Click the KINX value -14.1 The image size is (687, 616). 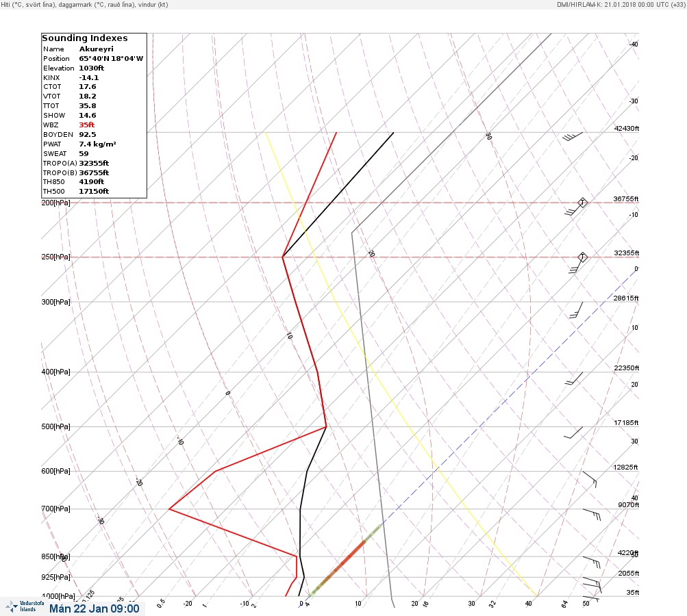pyautogui.click(x=89, y=78)
